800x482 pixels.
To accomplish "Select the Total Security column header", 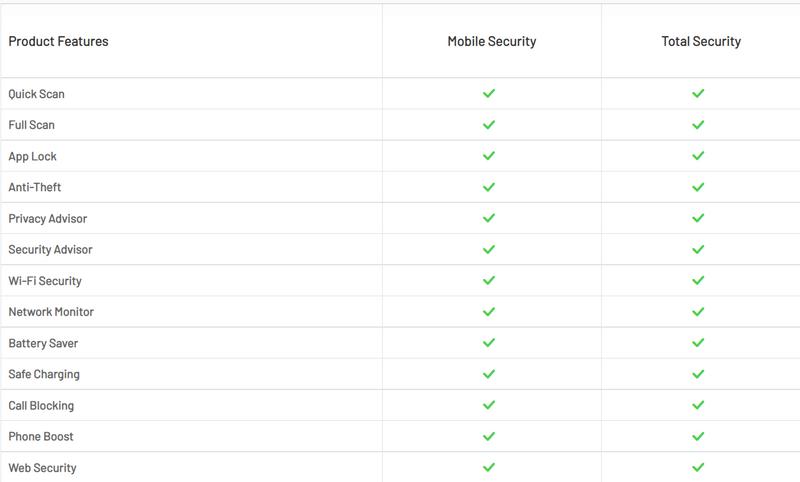I will [701, 42].
